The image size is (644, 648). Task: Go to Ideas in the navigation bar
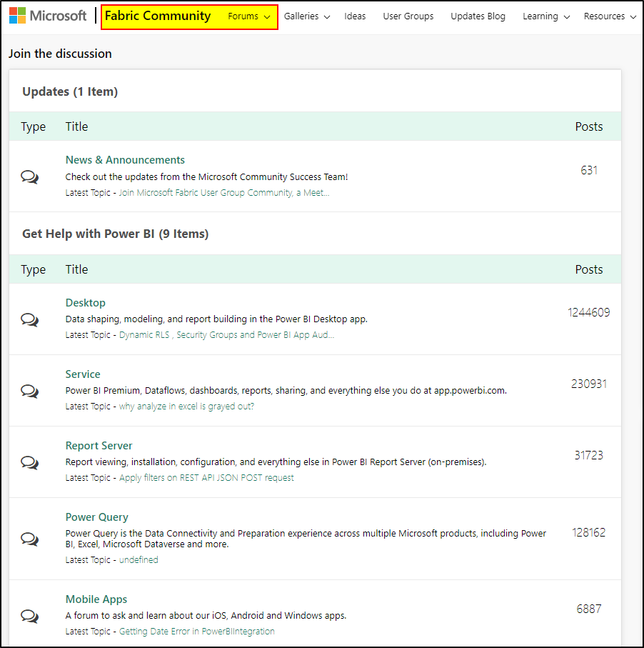(355, 16)
